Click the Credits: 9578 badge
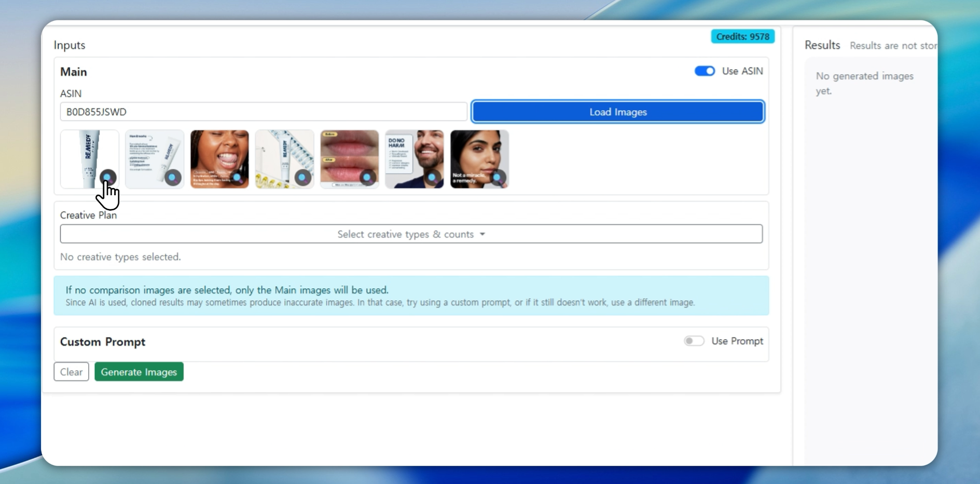This screenshot has width=980, height=484. [742, 36]
